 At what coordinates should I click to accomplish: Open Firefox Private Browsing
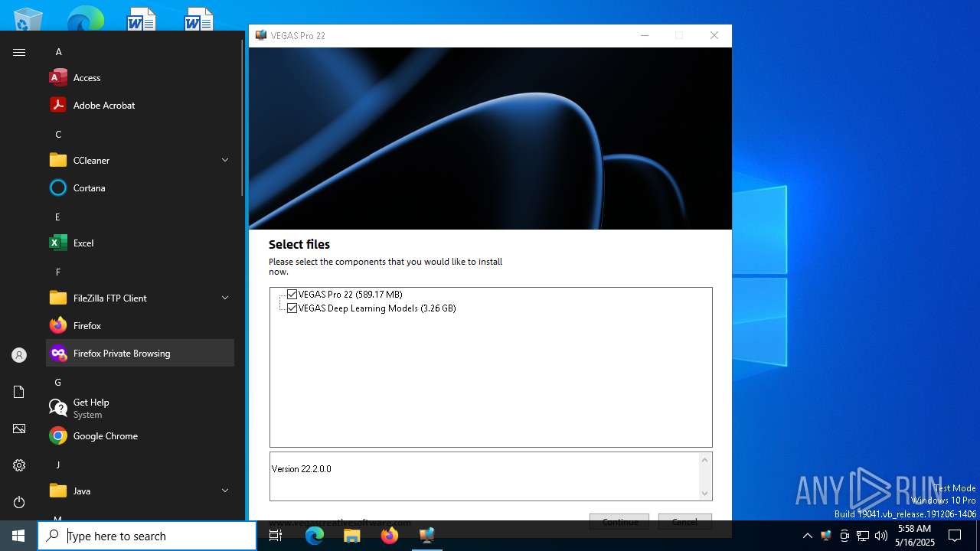(x=140, y=354)
